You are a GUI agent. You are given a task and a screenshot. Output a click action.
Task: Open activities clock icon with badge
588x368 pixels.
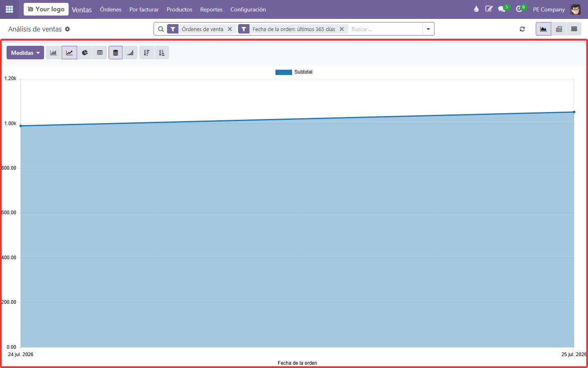(x=520, y=9)
